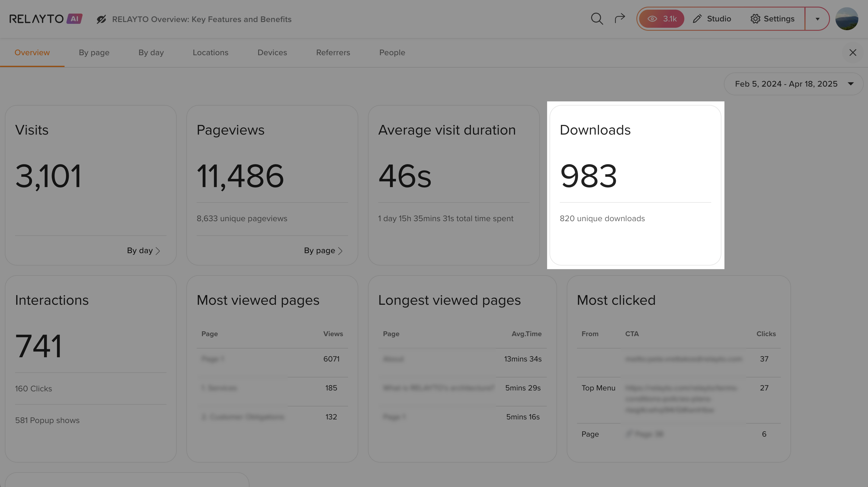Close the analytics panel with X
Viewport: 868px width, 487px height.
tap(853, 53)
